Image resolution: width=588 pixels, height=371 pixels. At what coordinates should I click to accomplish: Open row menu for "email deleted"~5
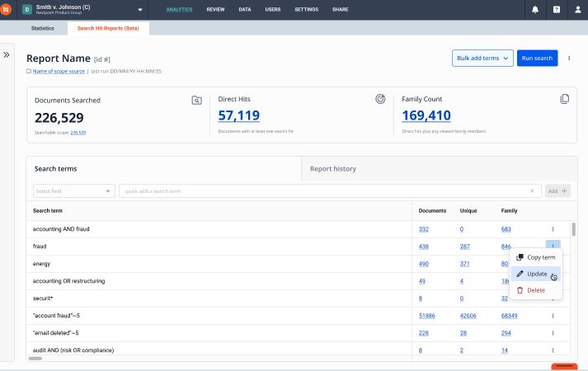tap(553, 333)
